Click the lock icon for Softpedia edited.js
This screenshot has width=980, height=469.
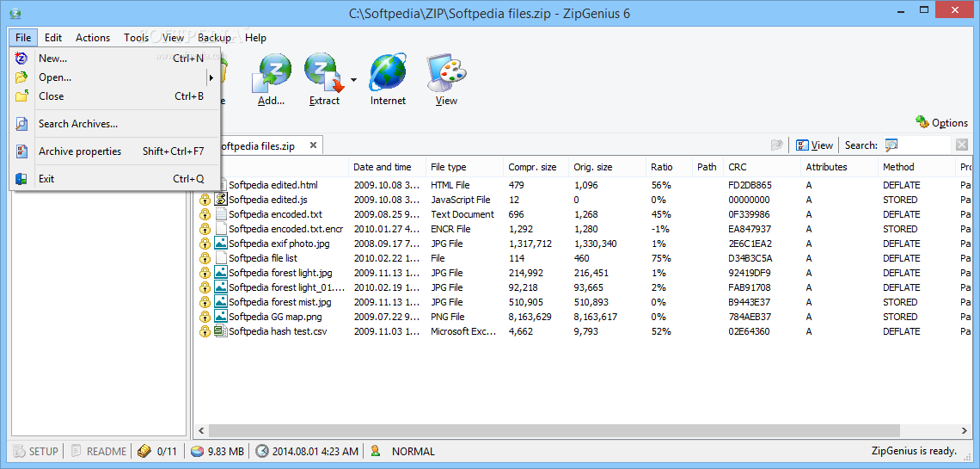(x=205, y=201)
